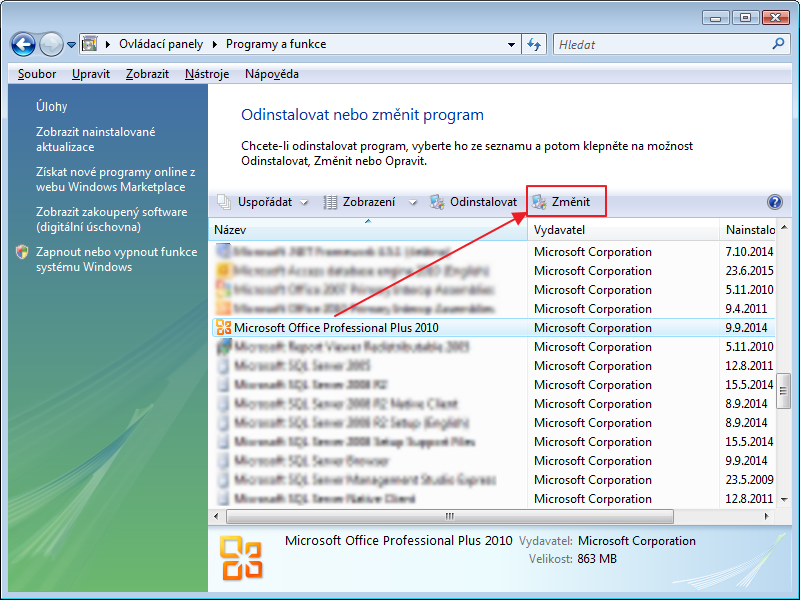Refresh the Programy a funkce view
The image size is (800, 600).
coord(534,44)
